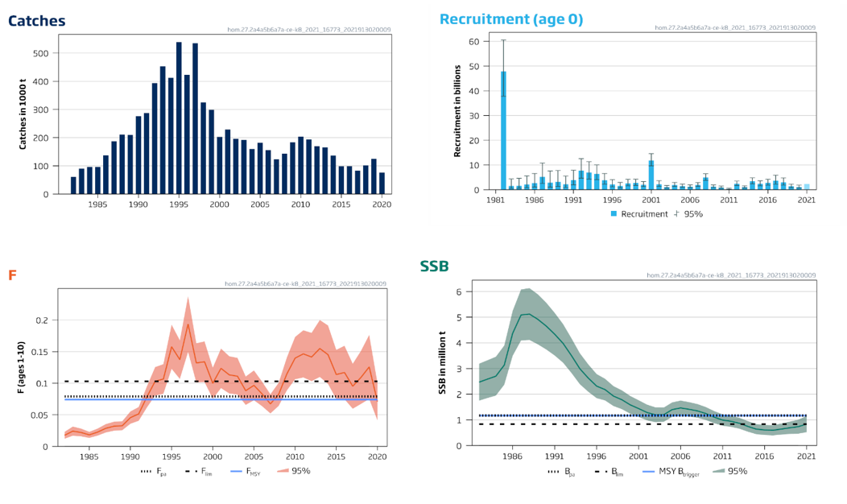The image size is (847, 504).
Task: Click the "500" tick on Catches y-axis
Action: (41, 53)
